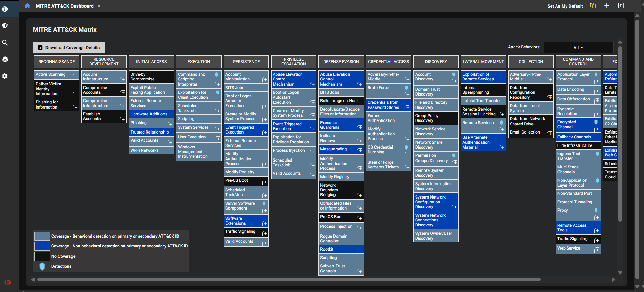Screen dimensions: 644x292
Task: Click the shield on Permission Groups Discovery
Action: [454, 155]
